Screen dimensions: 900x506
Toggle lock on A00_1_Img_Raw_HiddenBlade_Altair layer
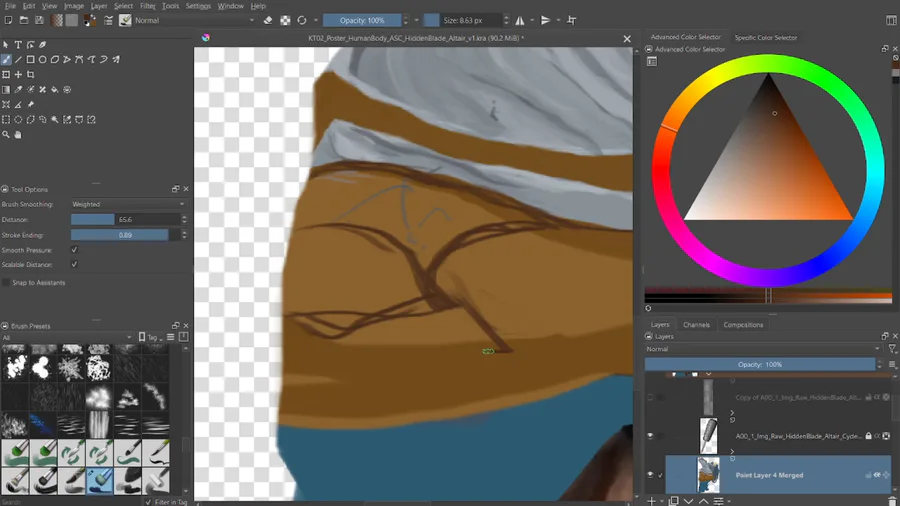click(x=868, y=436)
